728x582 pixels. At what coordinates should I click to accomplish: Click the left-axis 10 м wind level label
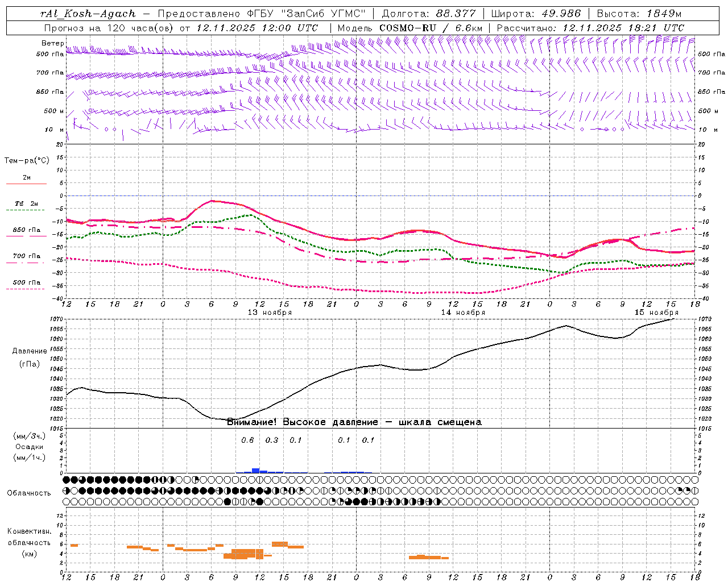click(55, 130)
